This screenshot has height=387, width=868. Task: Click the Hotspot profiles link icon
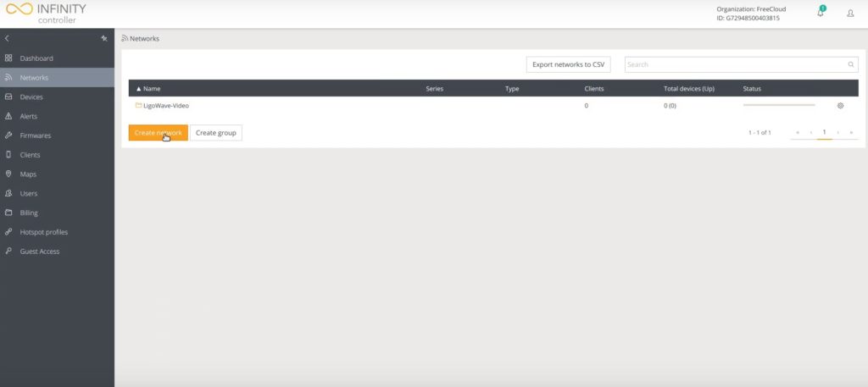8,232
